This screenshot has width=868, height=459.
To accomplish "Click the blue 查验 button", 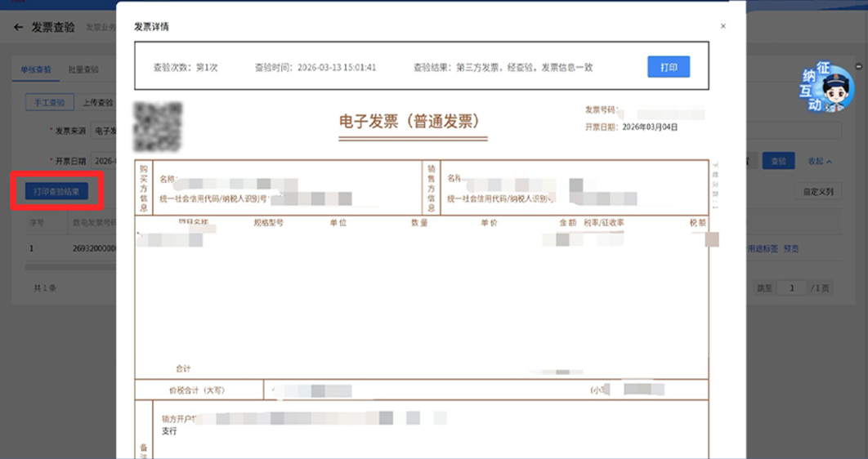I will [778, 161].
